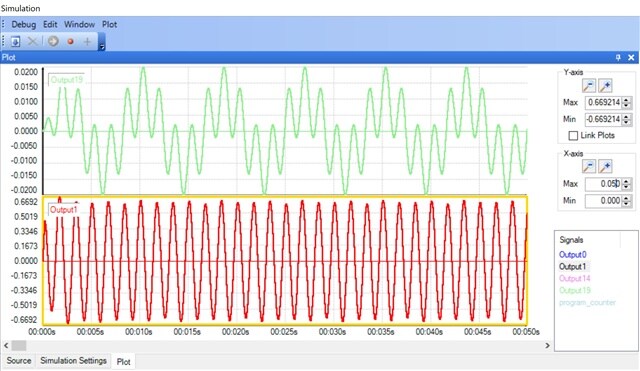Click the X-axis Min value field
This screenshot has width=640, height=371.
[x=603, y=201]
